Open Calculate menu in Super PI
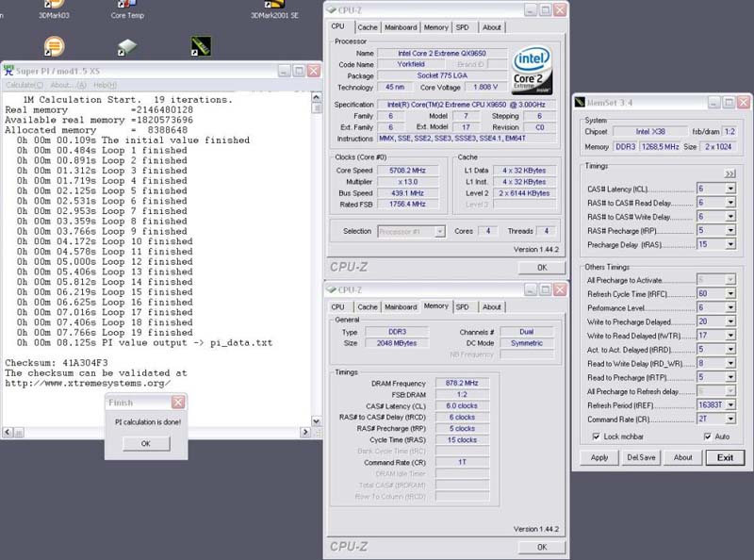The height and width of the screenshot is (560, 754). coord(25,85)
